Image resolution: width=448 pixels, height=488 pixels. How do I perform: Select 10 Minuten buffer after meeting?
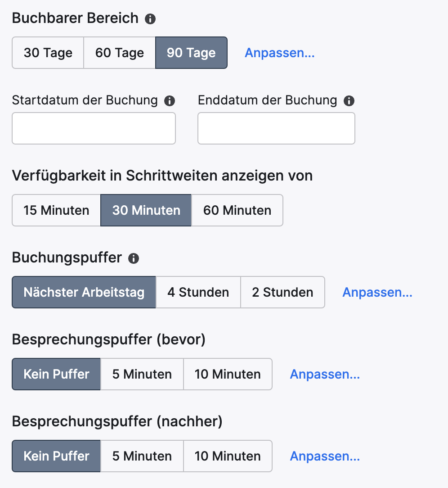(x=228, y=456)
